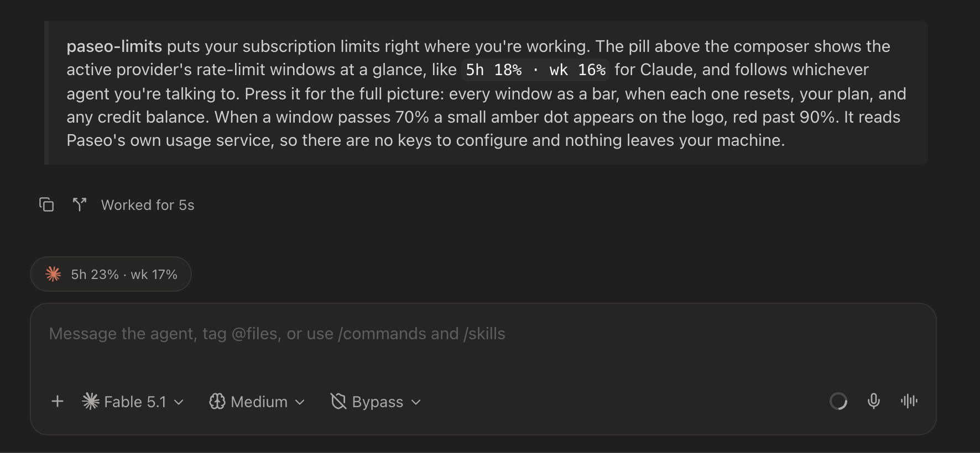Click the quoted message block's left border
The image size is (980, 453).
pyautogui.click(x=46, y=93)
